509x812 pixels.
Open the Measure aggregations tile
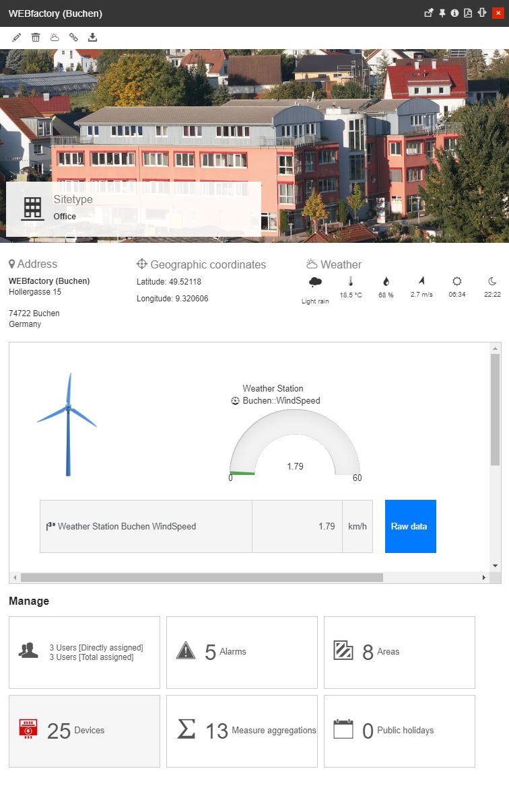(x=242, y=731)
